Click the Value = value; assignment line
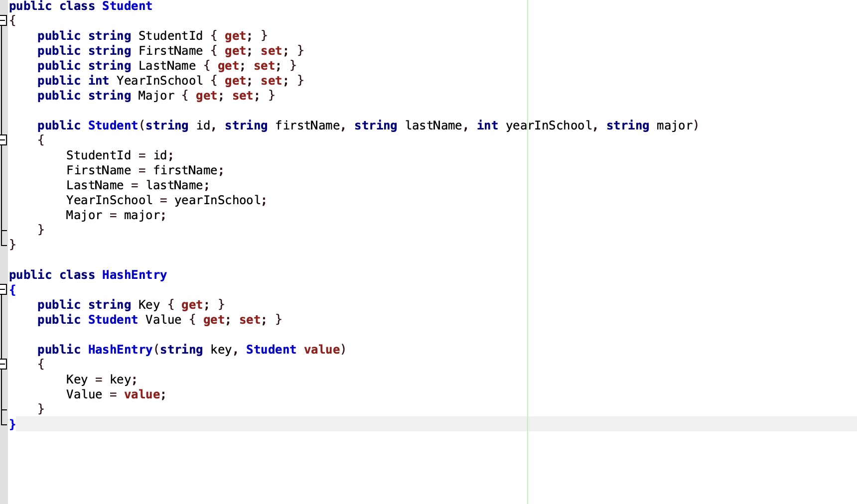Image resolution: width=857 pixels, height=504 pixels. point(116,394)
